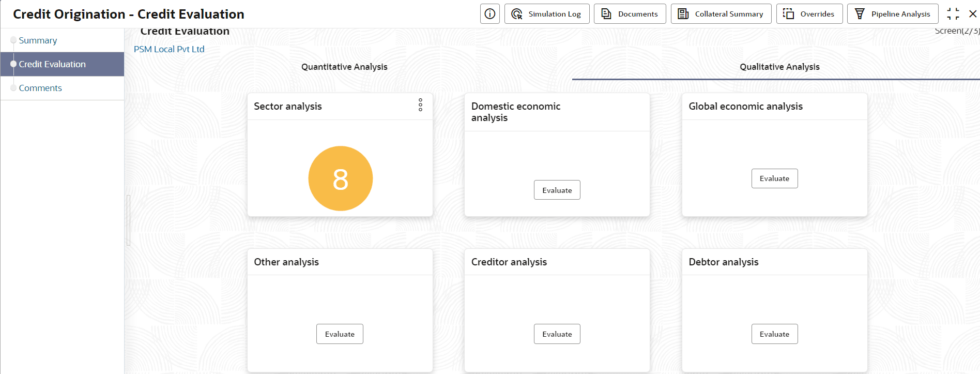Click the PSM Local Pvt Ltd link

[169, 49]
